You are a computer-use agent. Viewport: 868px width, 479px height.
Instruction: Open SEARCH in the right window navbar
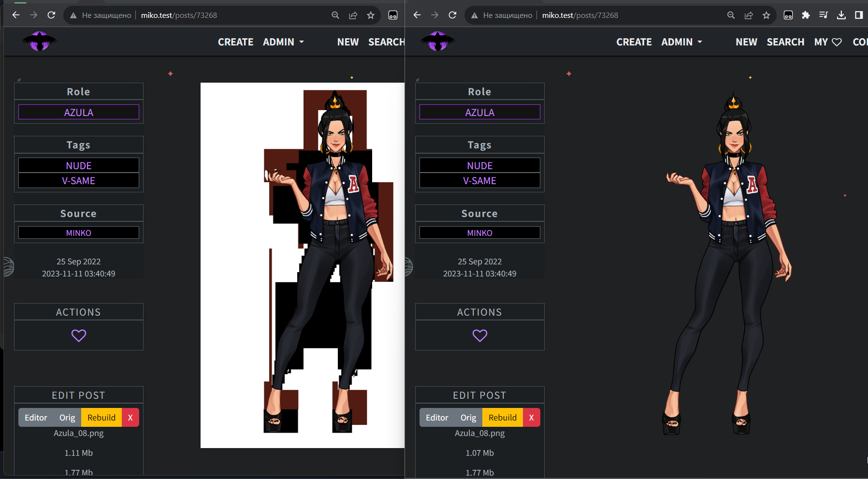click(x=785, y=42)
